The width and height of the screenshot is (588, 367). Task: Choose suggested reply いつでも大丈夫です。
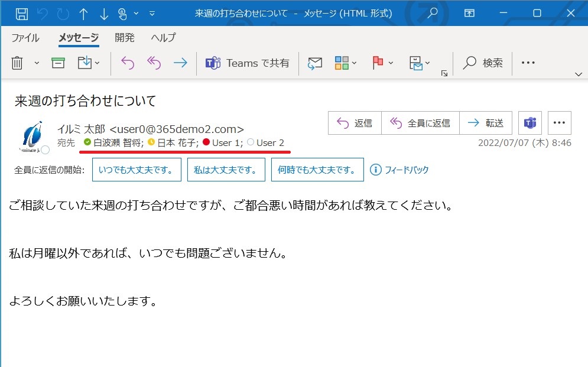point(137,169)
